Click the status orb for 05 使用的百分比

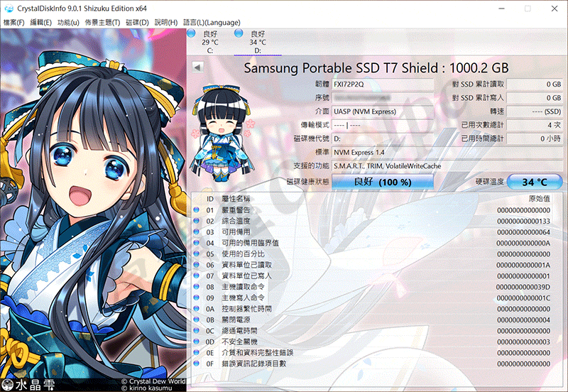tap(197, 254)
